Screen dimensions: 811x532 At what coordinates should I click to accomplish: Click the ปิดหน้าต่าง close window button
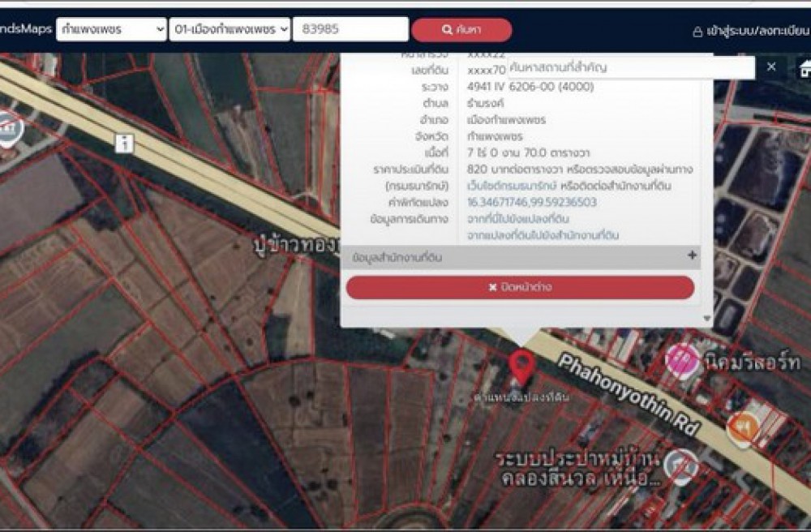(520, 287)
